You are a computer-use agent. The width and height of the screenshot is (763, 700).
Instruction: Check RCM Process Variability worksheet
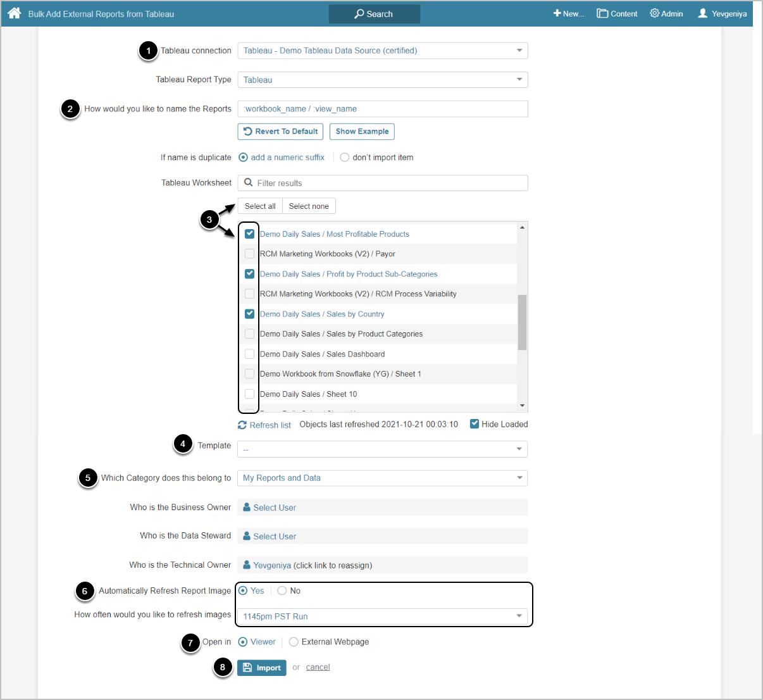(x=249, y=294)
